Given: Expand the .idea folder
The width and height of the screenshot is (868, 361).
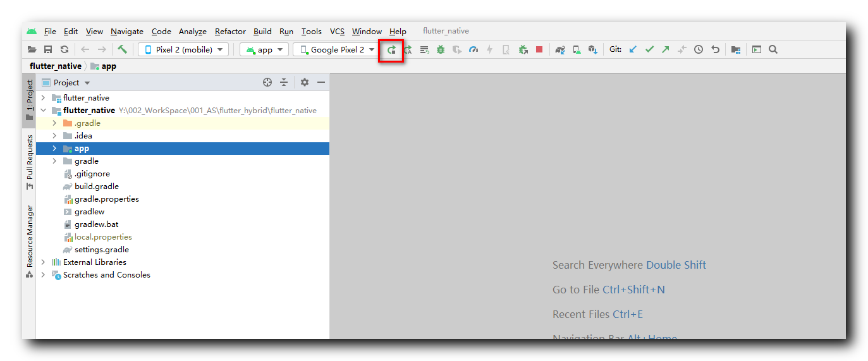Looking at the screenshot, I should point(54,136).
